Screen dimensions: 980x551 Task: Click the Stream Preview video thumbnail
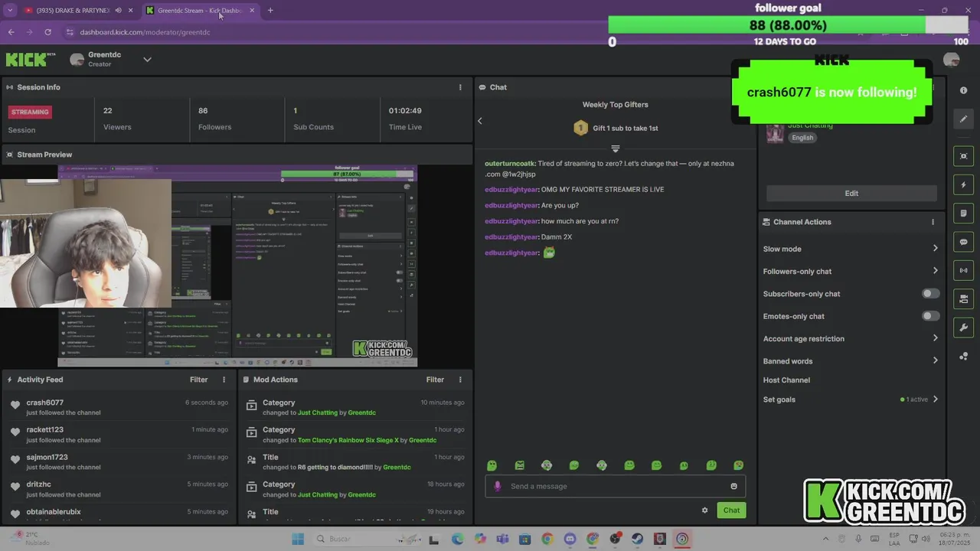coord(237,266)
